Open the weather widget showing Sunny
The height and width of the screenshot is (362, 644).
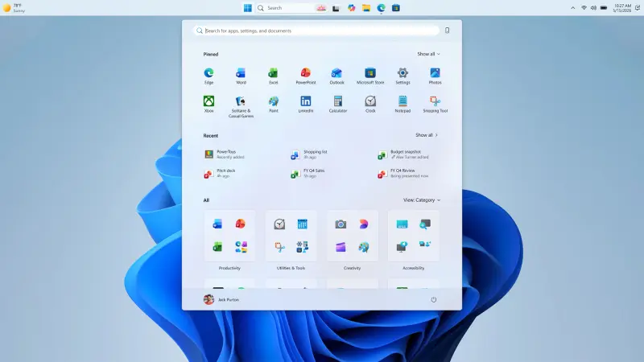pos(14,8)
